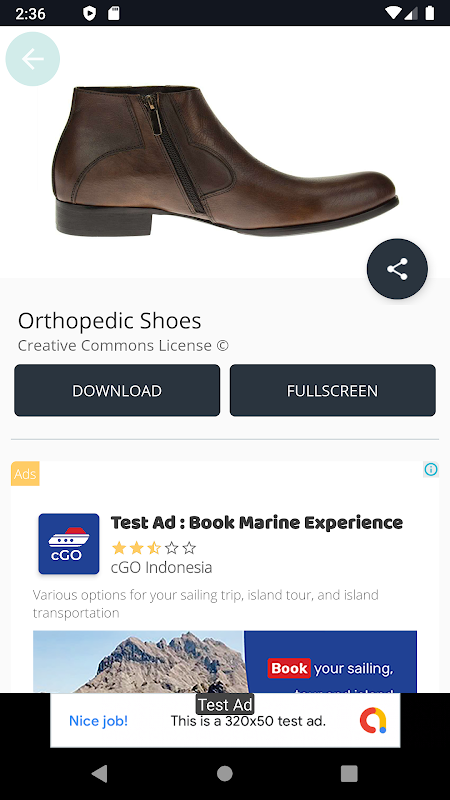Open the Book Marine Experience ad title

(257, 523)
